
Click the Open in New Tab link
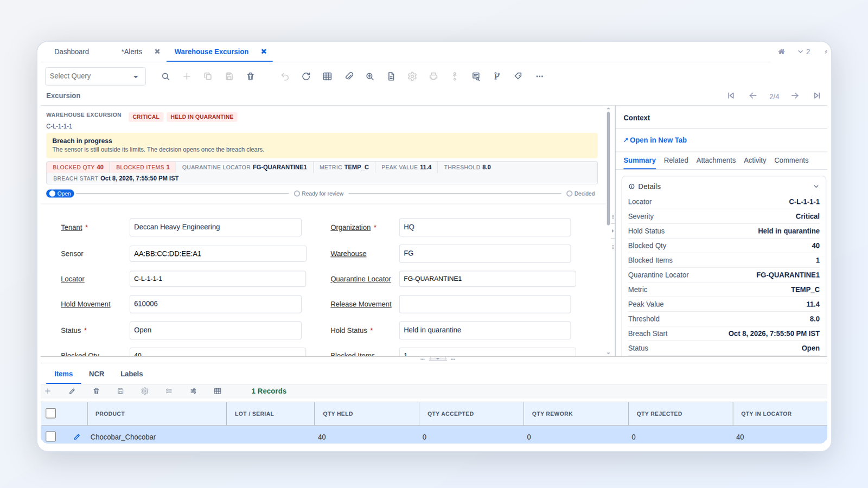pyautogui.click(x=655, y=140)
